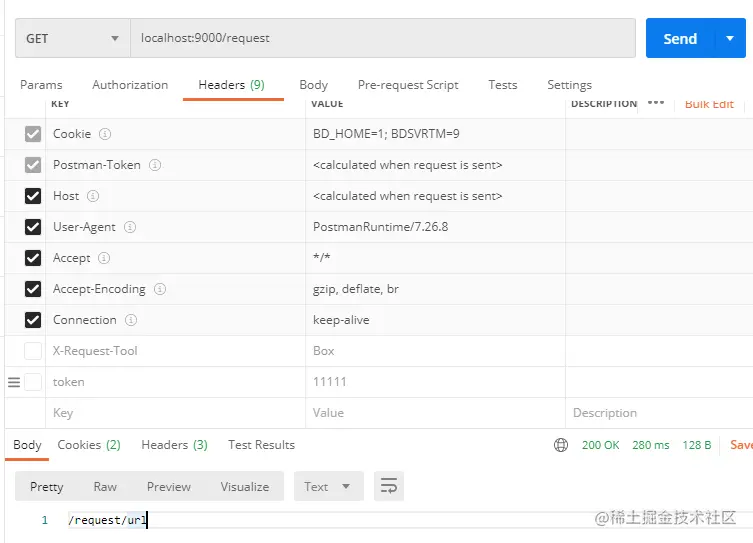The width and height of the screenshot is (753, 543).
Task: Toggle the Accept-Encoding header checkbox
Action: tap(33, 289)
